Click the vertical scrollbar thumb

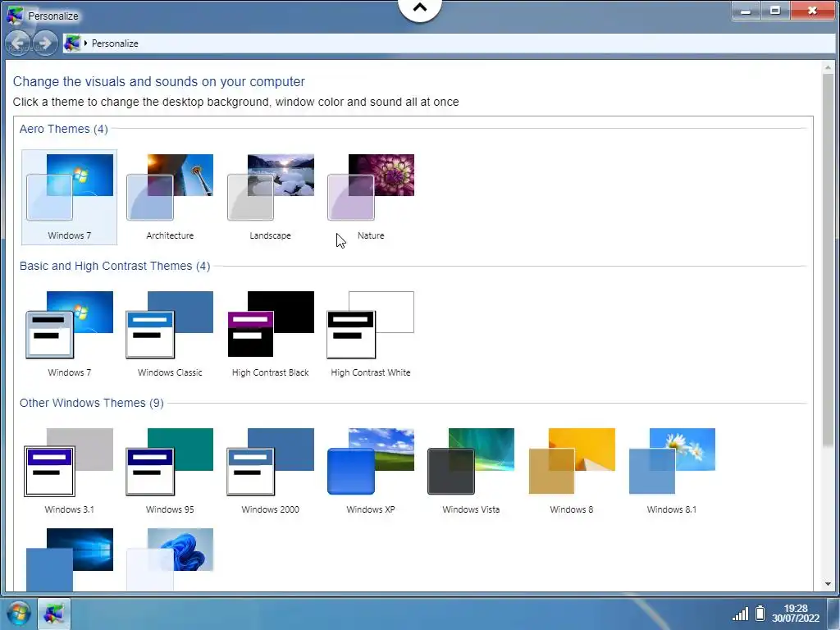point(829,259)
